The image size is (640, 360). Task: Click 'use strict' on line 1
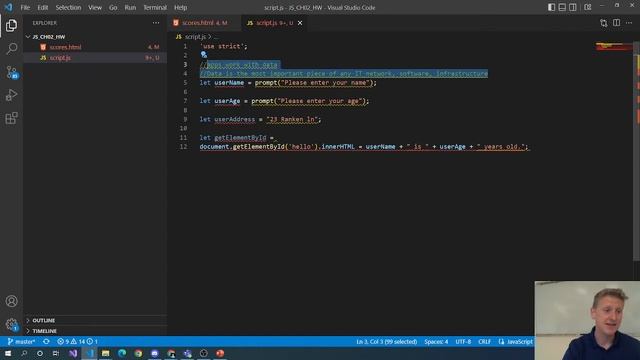[x=223, y=47]
